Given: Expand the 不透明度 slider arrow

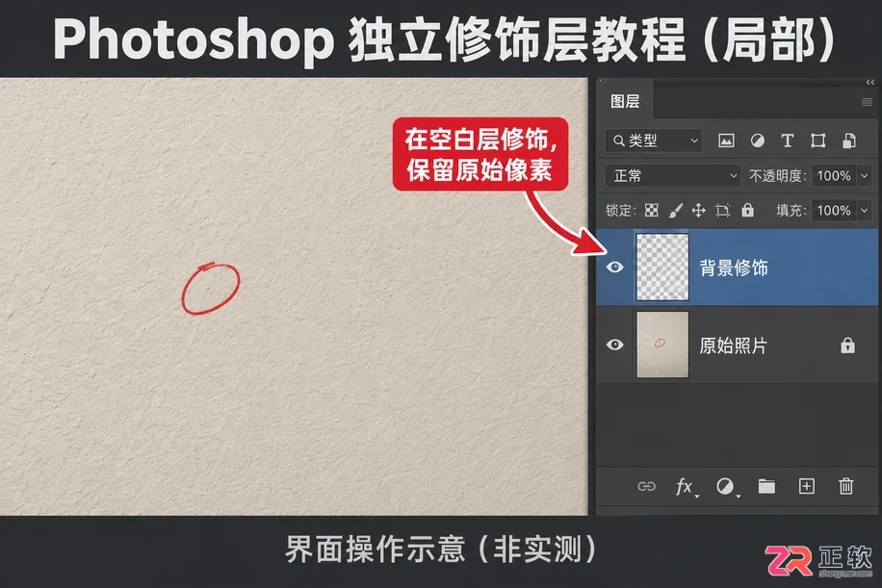Looking at the screenshot, I should [x=864, y=176].
